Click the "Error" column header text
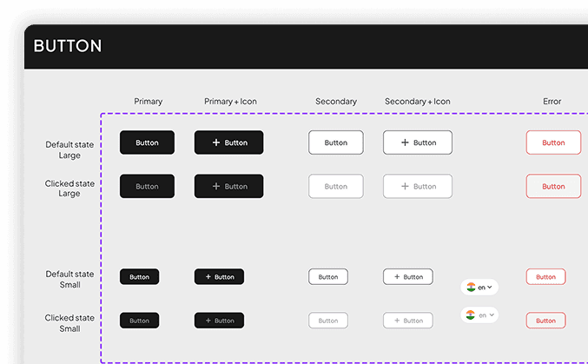Viewport: 588px width, 364px height. 552,102
